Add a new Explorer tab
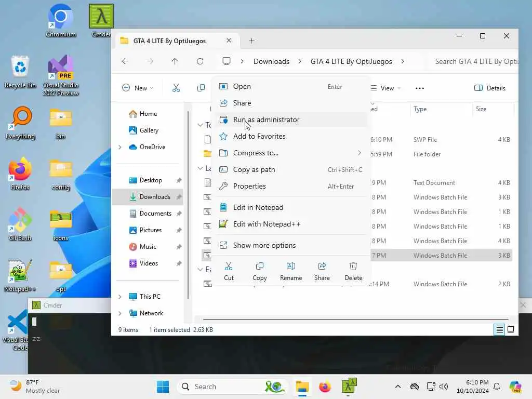This screenshot has width=532, height=399. pos(251,41)
